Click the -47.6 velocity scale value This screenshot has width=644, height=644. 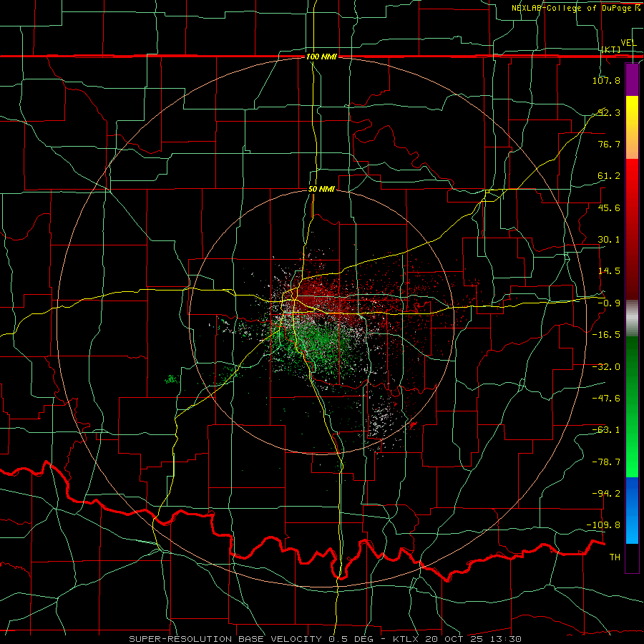coord(606,399)
